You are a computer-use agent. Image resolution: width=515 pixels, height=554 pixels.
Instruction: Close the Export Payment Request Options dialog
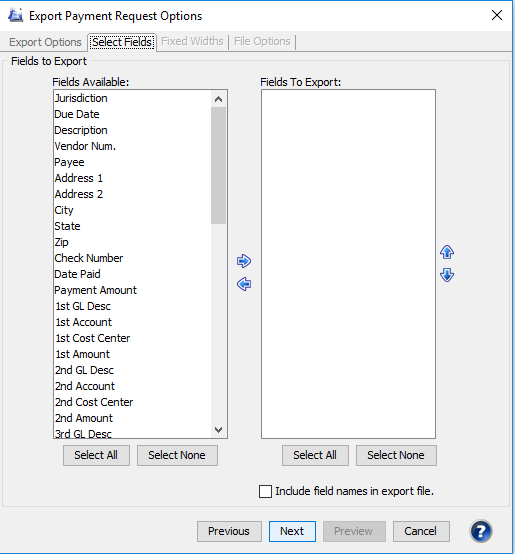pos(497,15)
